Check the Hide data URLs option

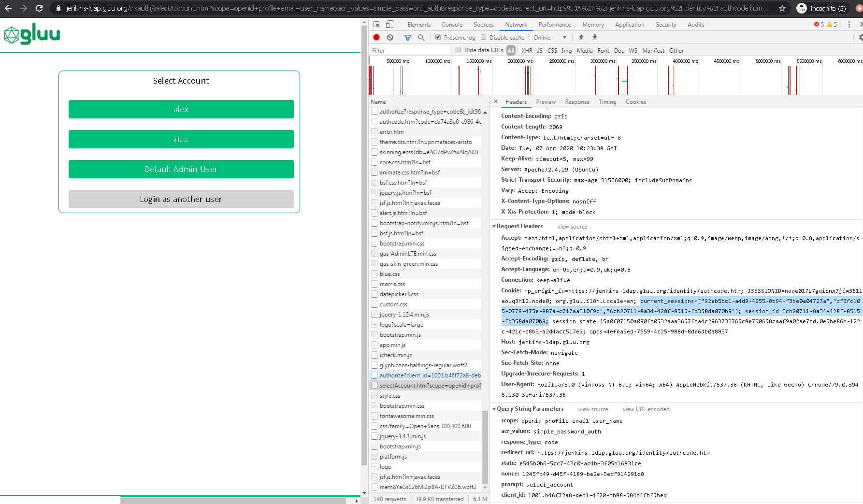tap(458, 50)
